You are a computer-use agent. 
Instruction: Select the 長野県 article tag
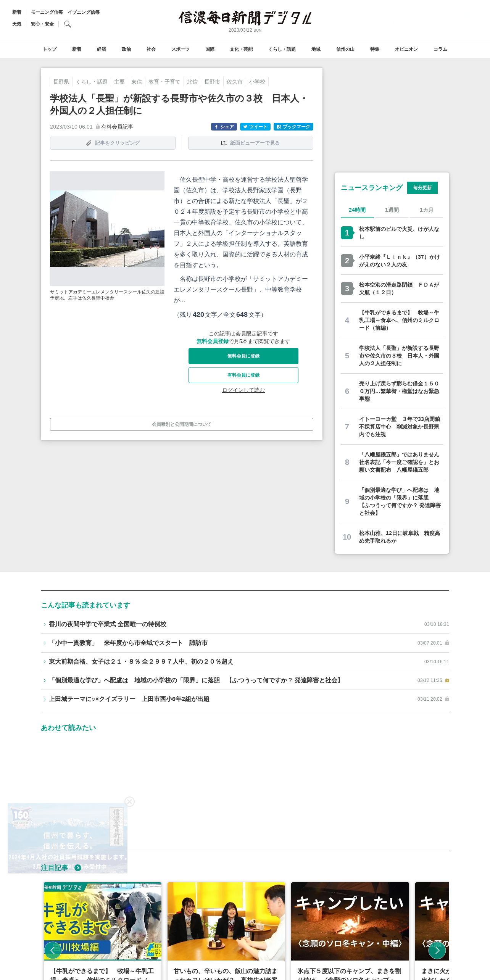coord(61,82)
